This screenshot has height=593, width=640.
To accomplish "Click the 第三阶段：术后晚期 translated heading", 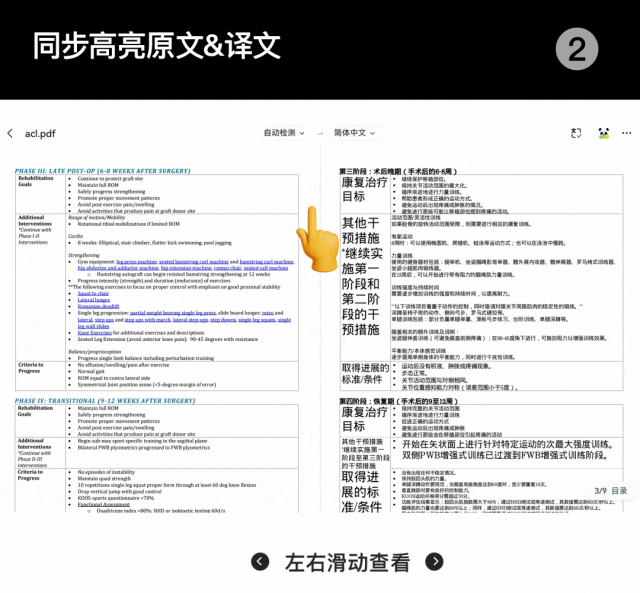I will pyautogui.click(x=398, y=171).
